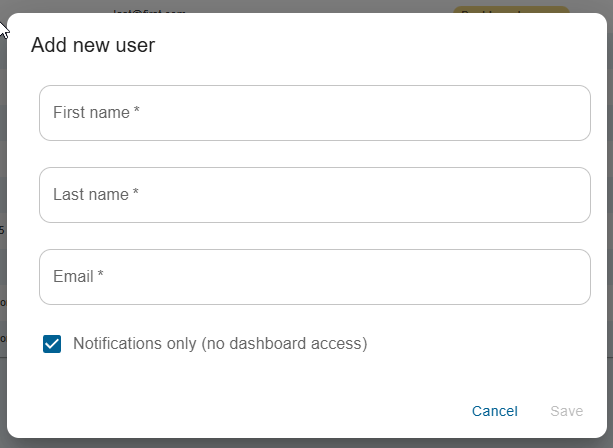Click the 'Notifications only (no dashboard access)' label
This screenshot has height=448, width=613.
coord(220,344)
